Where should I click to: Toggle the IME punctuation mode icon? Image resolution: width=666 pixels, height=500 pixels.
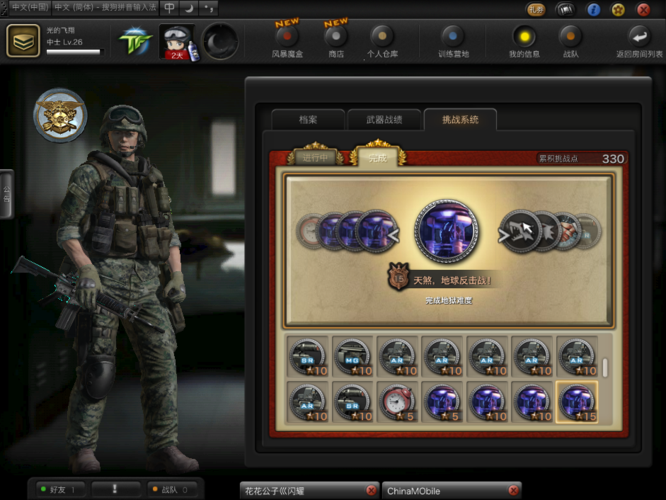(208, 8)
